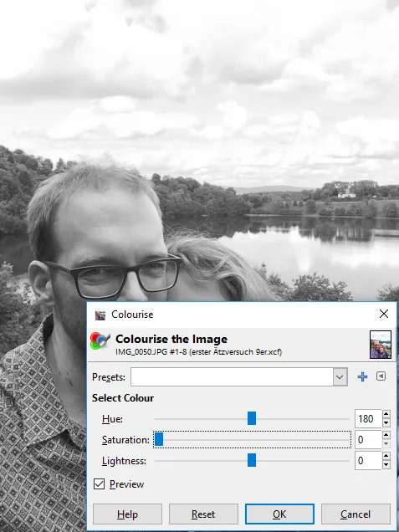The image size is (399, 532).
Task: Click the Saturation value field
Action: pos(368,439)
